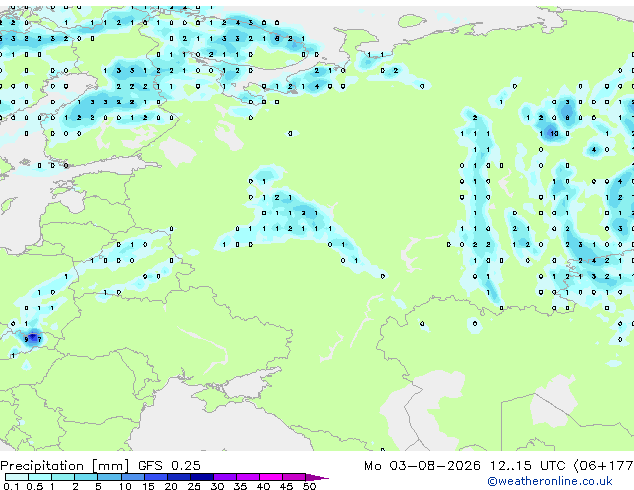Click the 25–30 mm dark navy swatch
This screenshot has height=490, width=634.
tap(201, 477)
